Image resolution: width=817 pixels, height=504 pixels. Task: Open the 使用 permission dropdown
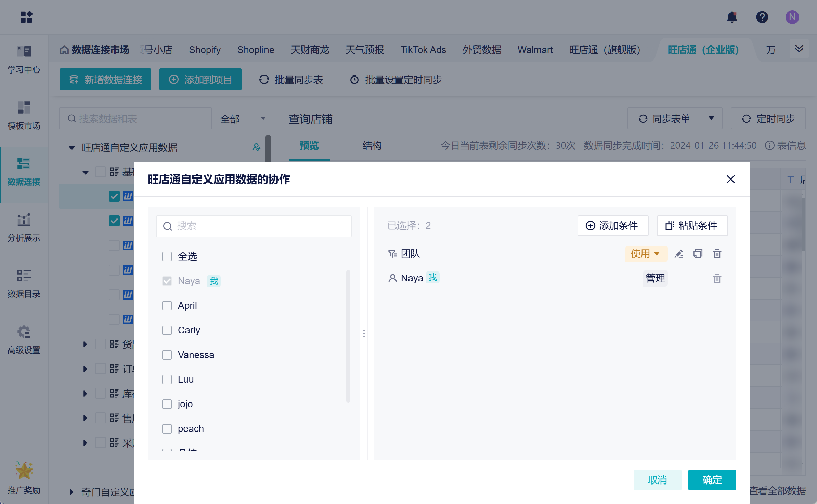pyautogui.click(x=646, y=254)
